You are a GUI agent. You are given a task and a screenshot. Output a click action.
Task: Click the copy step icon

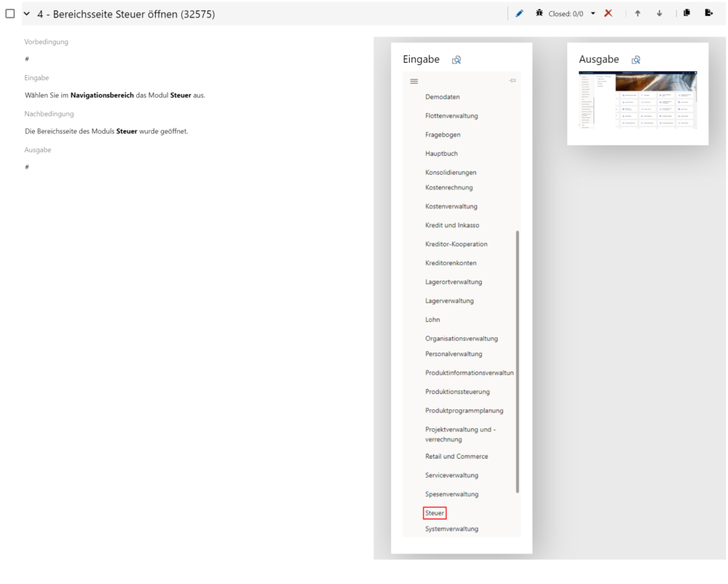point(687,14)
